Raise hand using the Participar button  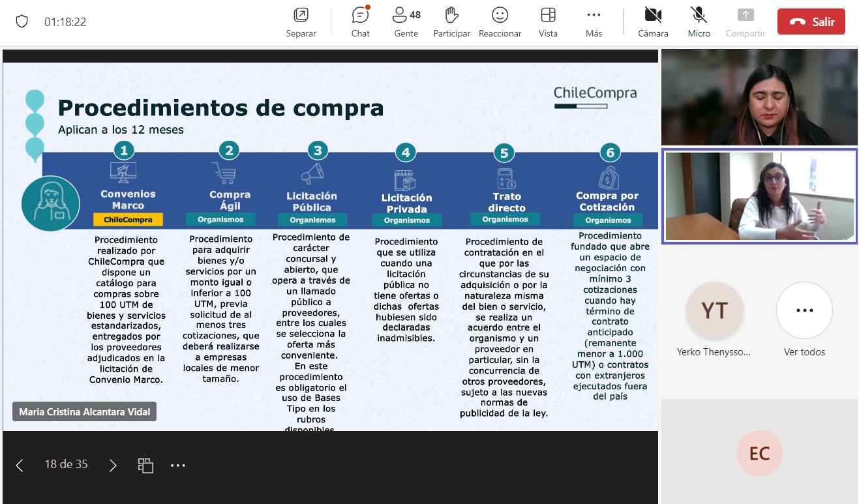coord(452,22)
